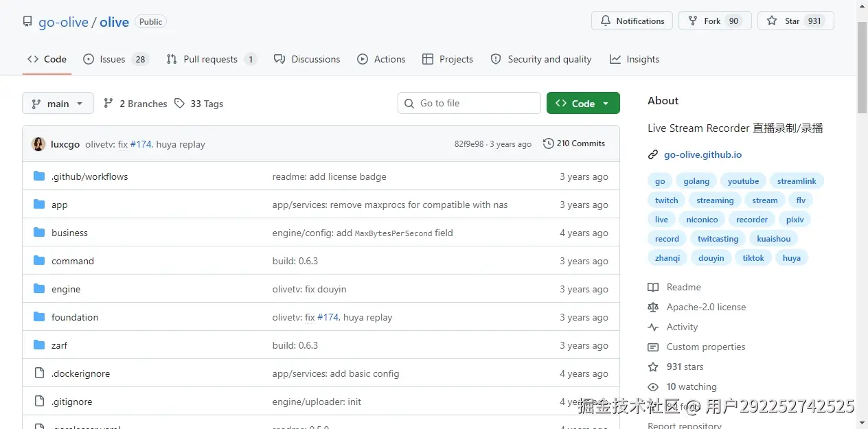The height and width of the screenshot is (429, 868).
Task: Open the Security and quality tab
Action: click(x=541, y=59)
